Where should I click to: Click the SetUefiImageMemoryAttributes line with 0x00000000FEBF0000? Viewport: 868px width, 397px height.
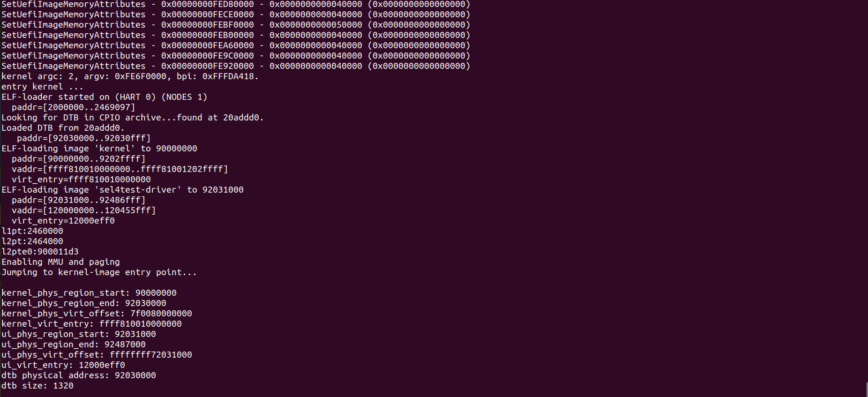click(236, 25)
